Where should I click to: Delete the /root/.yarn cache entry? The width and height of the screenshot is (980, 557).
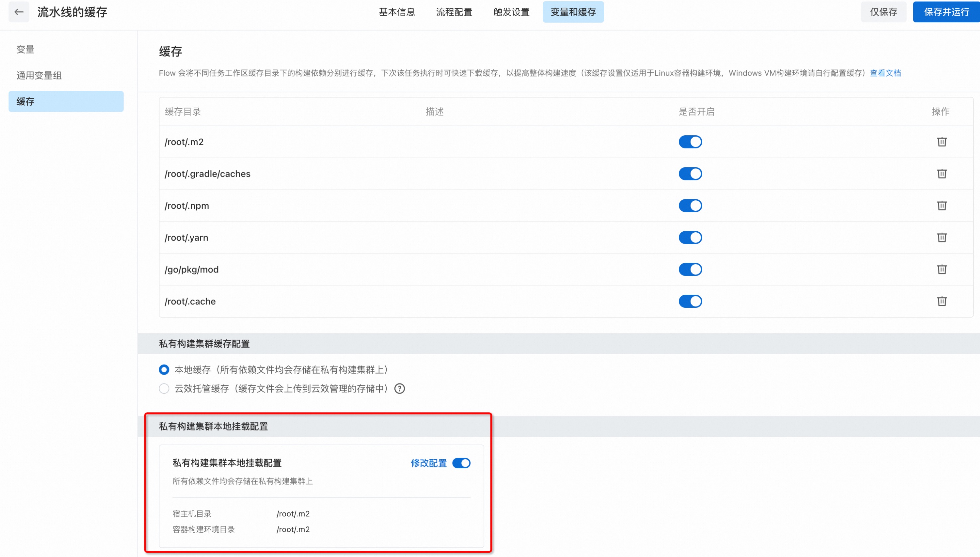(942, 238)
